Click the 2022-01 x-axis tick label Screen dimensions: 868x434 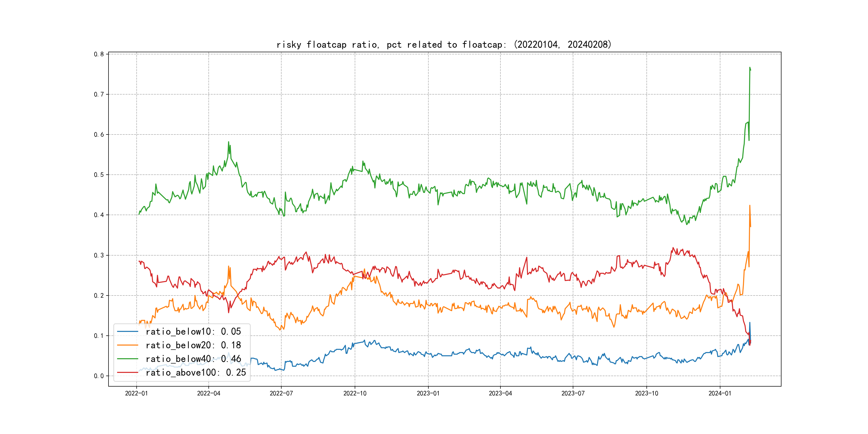coord(136,393)
